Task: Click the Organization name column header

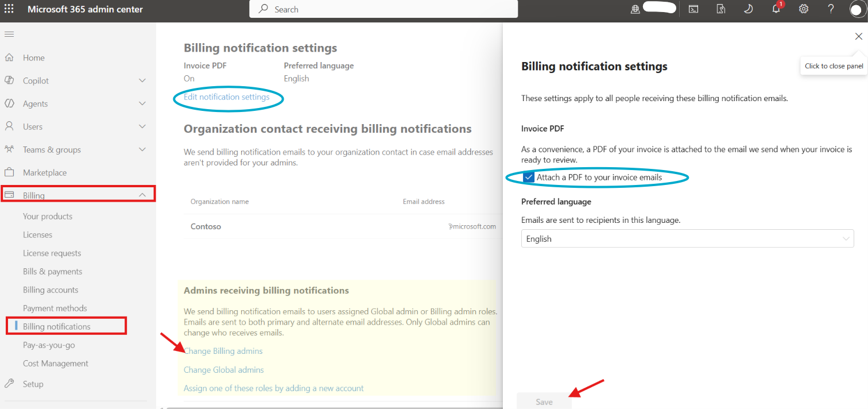Action: tap(219, 202)
